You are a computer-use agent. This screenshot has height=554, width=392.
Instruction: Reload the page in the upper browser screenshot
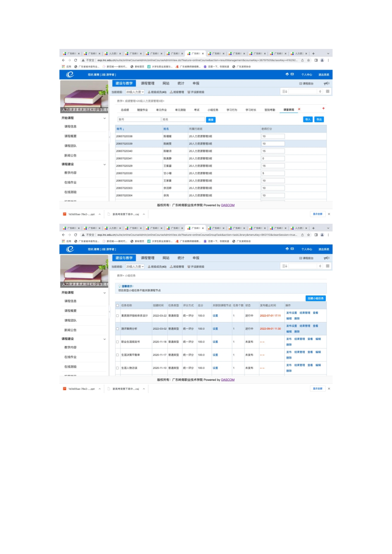click(x=76, y=60)
